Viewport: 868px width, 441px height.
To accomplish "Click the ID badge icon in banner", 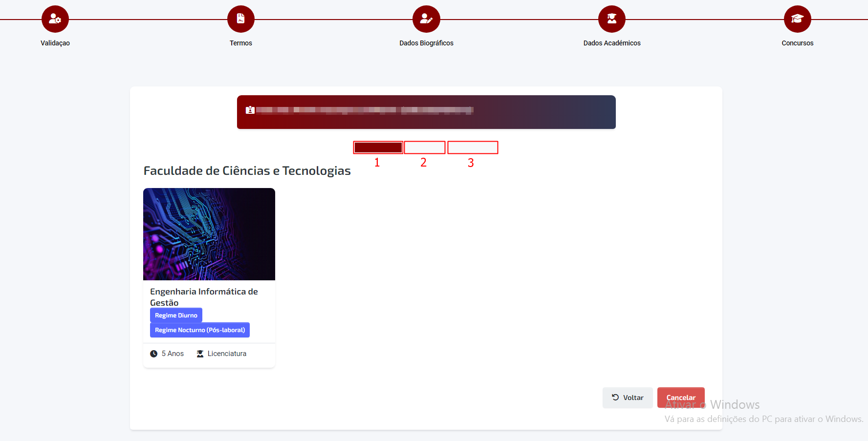I will [250, 110].
